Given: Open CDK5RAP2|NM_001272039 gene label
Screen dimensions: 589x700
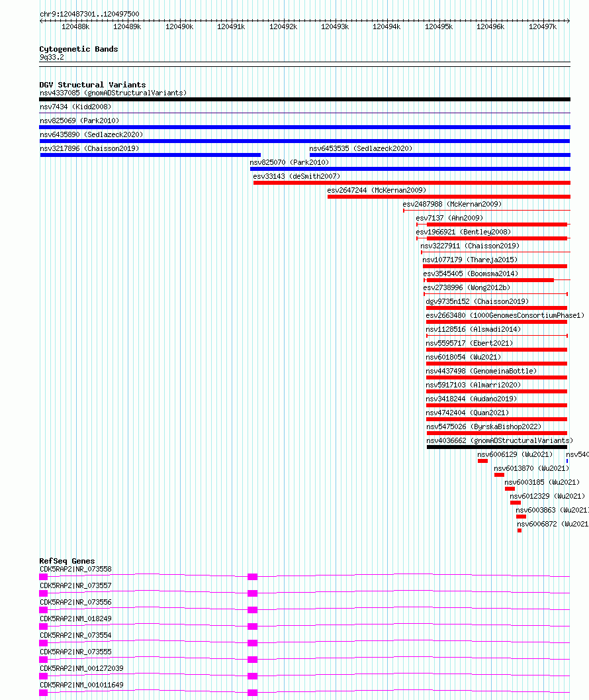Looking at the screenshot, I should pos(81,668).
